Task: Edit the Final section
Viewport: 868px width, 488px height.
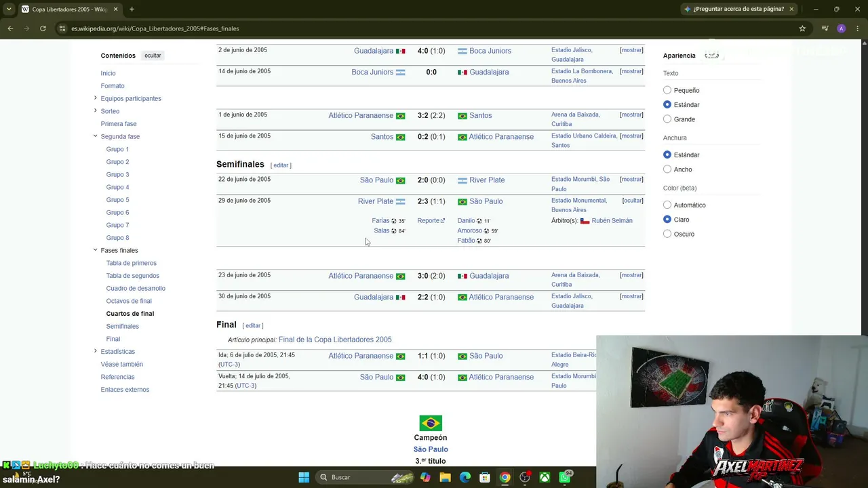Action: 253,326
